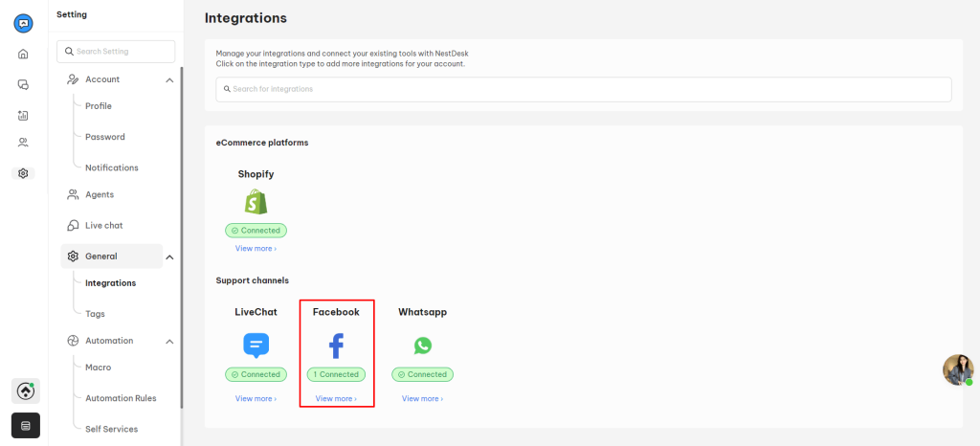
Task: Click the Search for integrations field
Action: pyautogui.click(x=584, y=89)
